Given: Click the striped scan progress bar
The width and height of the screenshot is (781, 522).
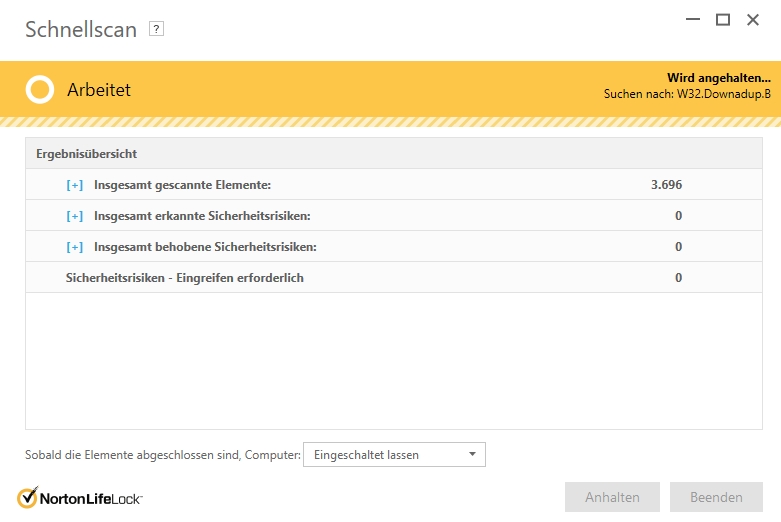Looking at the screenshot, I should tap(390, 122).
